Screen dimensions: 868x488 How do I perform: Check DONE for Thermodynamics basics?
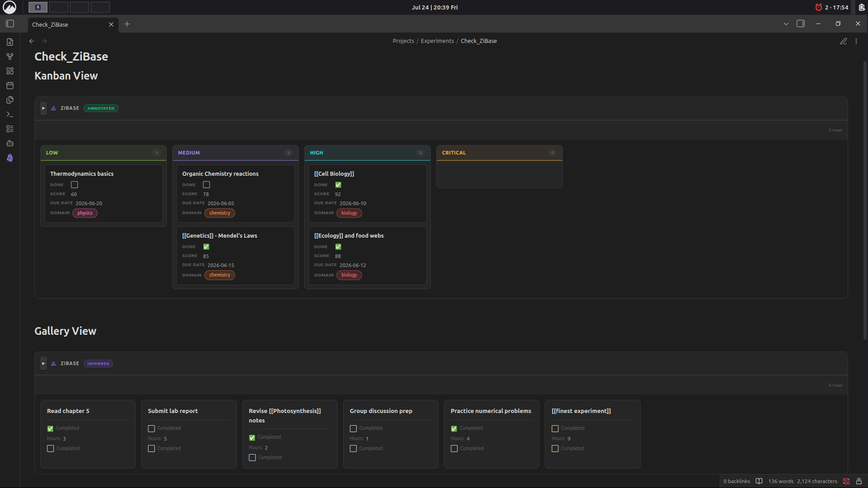click(x=75, y=185)
